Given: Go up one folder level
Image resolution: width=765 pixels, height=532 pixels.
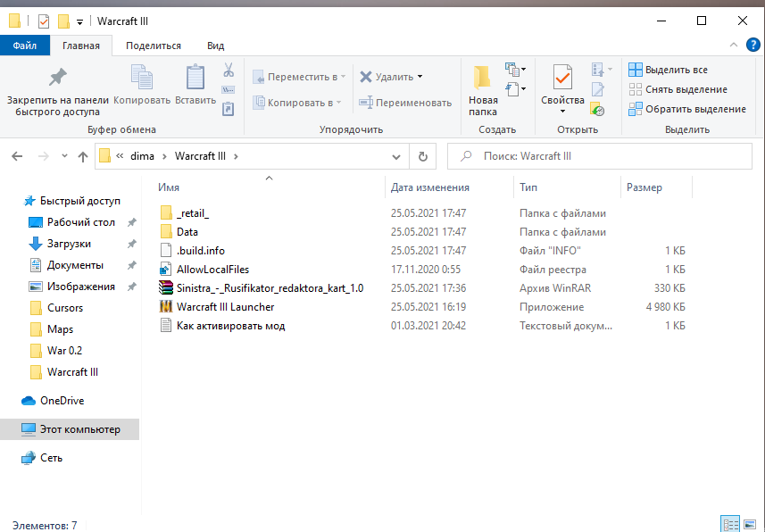Looking at the screenshot, I should 83,156.
